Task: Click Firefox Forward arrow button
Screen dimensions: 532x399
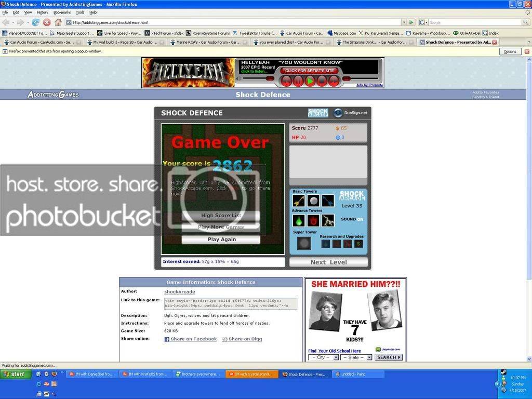Action: (x=20, y=22)
